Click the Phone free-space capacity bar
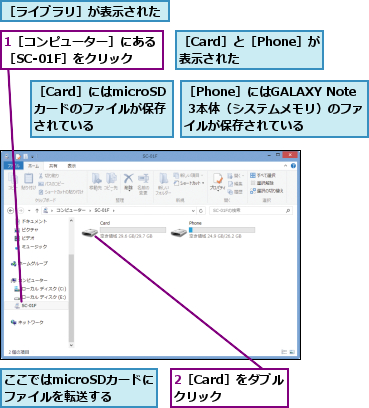 click(222, 230)
